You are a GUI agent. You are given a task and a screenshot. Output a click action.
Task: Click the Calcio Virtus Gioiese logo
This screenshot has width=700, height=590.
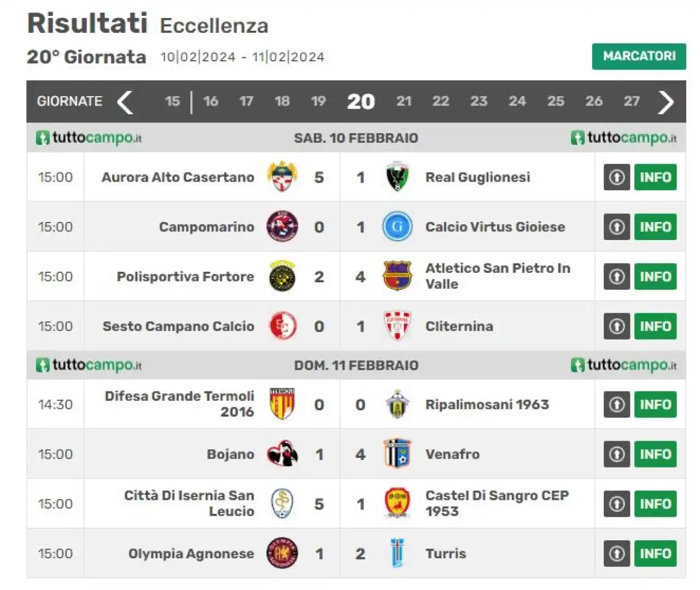pos(397,226)
